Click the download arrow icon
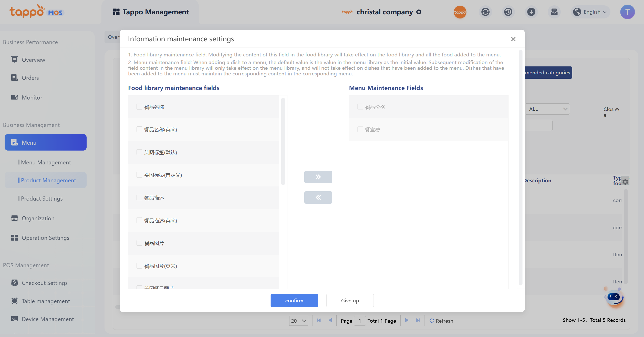The width and height of the screenshot is (644, 337). tap(531, 12)
